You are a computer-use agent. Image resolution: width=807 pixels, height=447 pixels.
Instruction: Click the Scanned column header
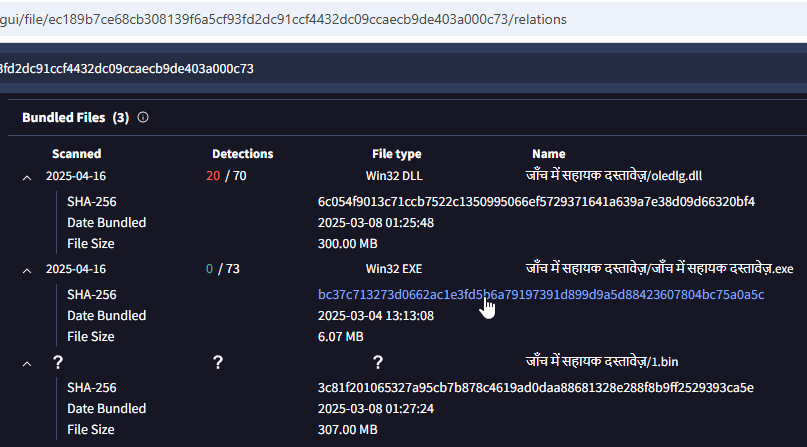[77, 153]
